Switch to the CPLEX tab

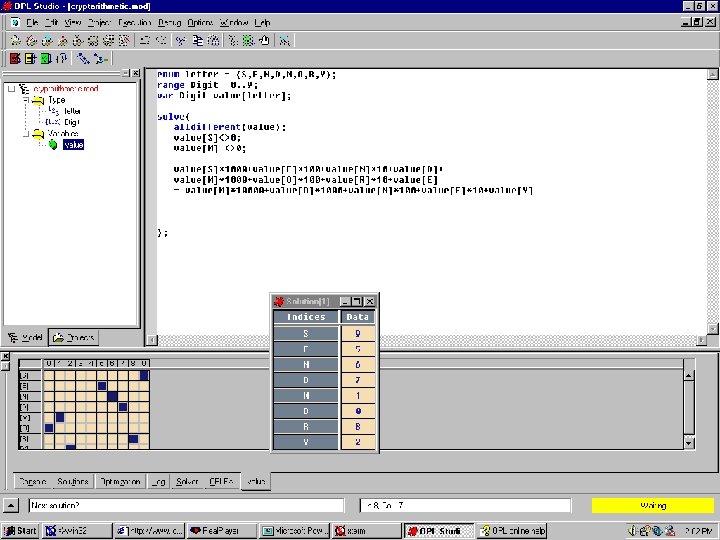tap(221, 481)
